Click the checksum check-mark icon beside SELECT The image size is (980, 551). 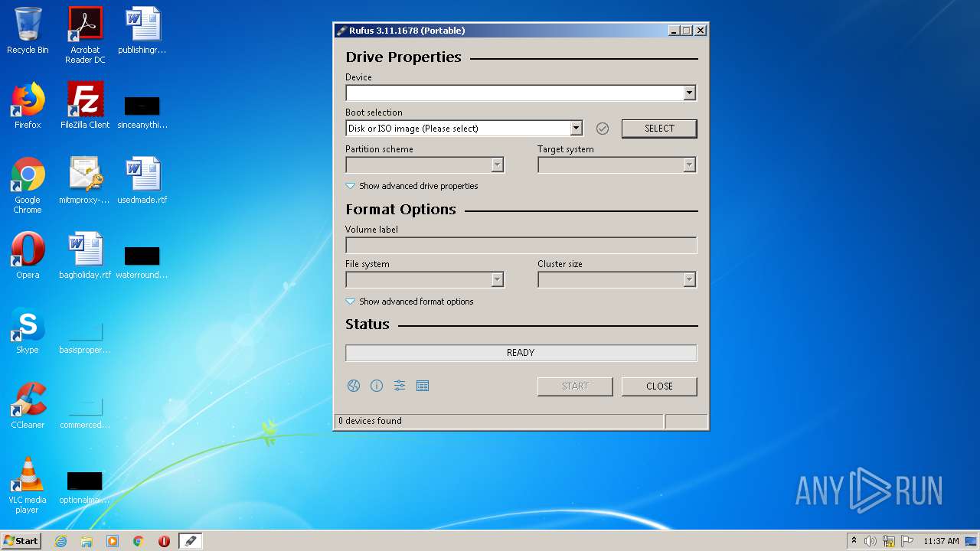(603, 129)
